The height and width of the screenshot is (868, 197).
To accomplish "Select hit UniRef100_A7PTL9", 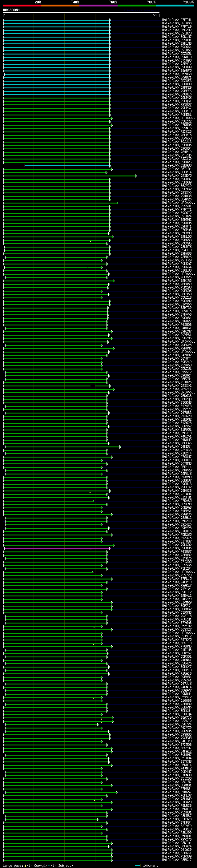I will click(177, 26).
